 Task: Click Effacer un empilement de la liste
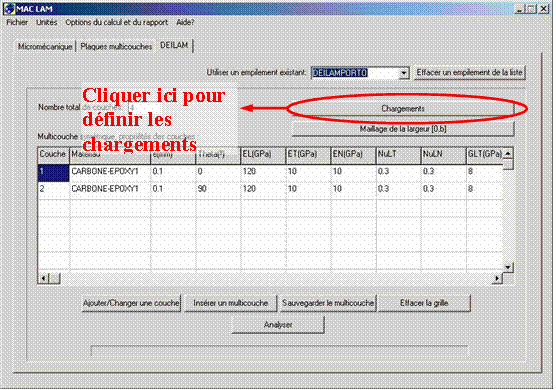(469, 73)
